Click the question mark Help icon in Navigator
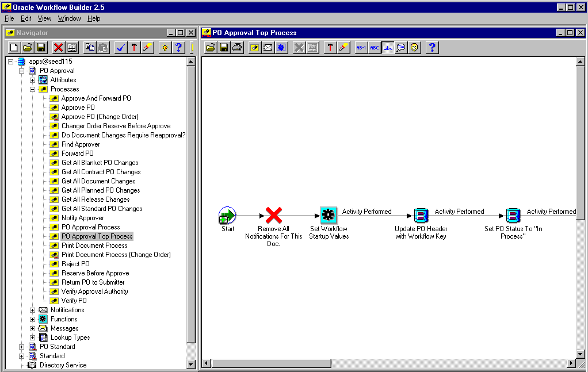The height and width of the screenshot is (372, 588). point(178,48)
